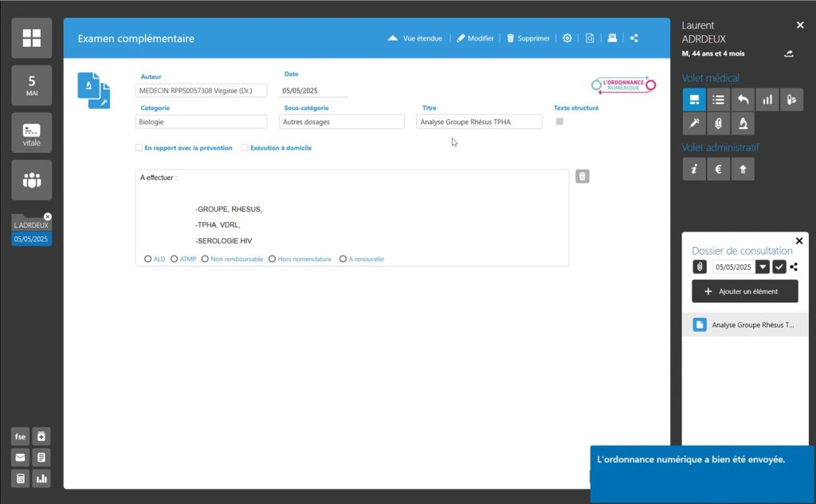The width and height of the screenshot is (816, 504).
Task: Open the microscope icon in Volet médical
Action: click(x=743, y=123)
